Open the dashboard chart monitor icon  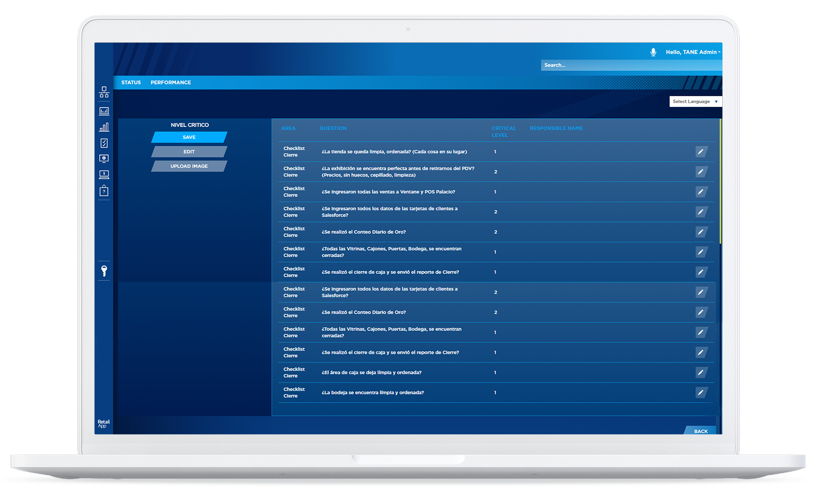click(104, 111)
